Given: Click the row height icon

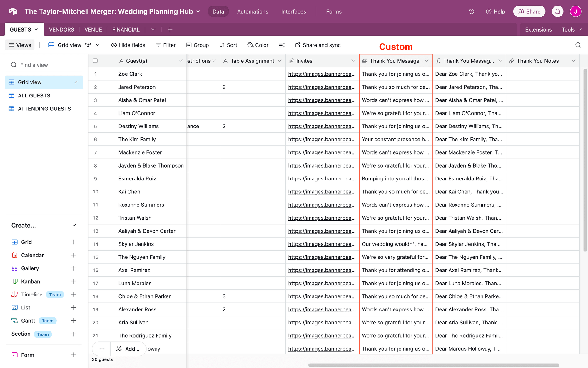Looking at the screenshot, I should pos(282,45).
